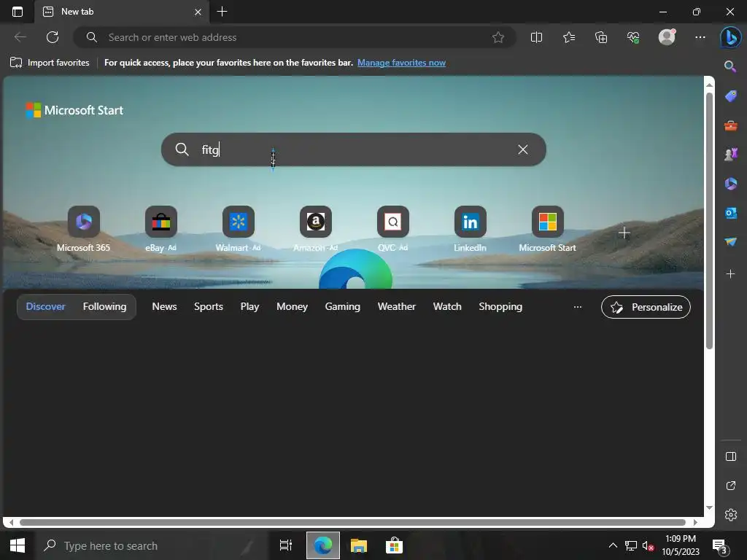Open sidebar Outlook icon

(x=731, y=213)
